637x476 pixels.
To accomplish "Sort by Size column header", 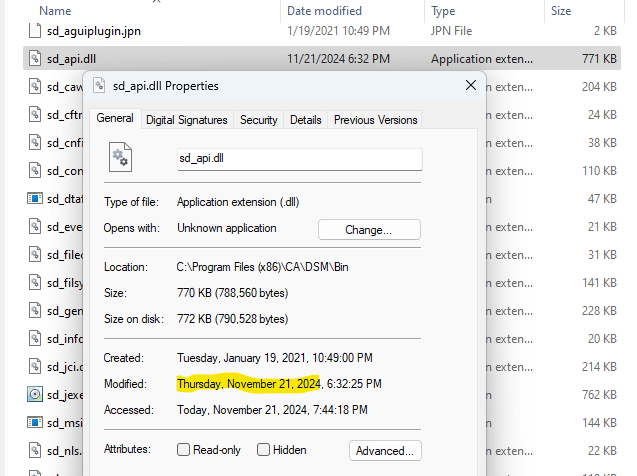I will [561, 11].
